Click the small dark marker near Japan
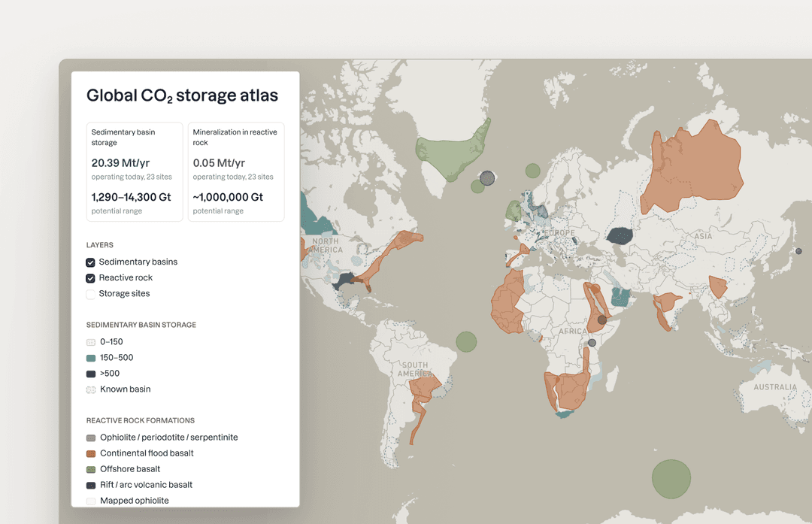 (798, 251)
